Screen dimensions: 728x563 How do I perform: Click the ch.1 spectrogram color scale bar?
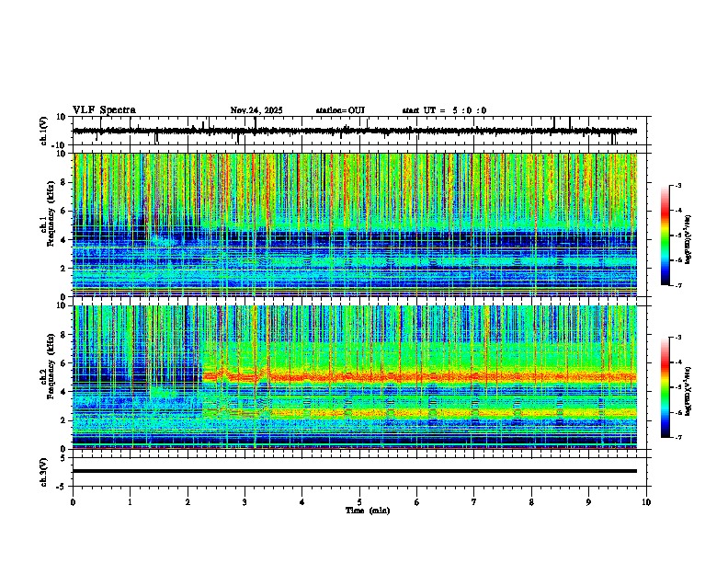tap(665, 236)
